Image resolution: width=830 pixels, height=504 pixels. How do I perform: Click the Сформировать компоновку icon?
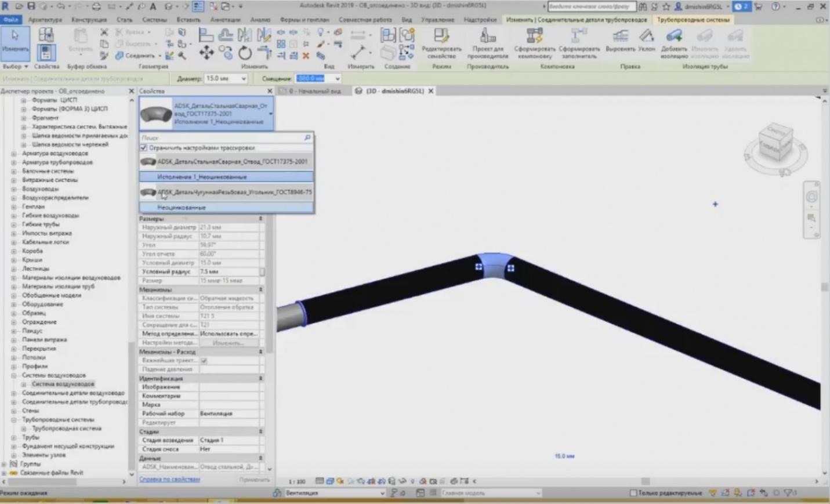point(534,37)
